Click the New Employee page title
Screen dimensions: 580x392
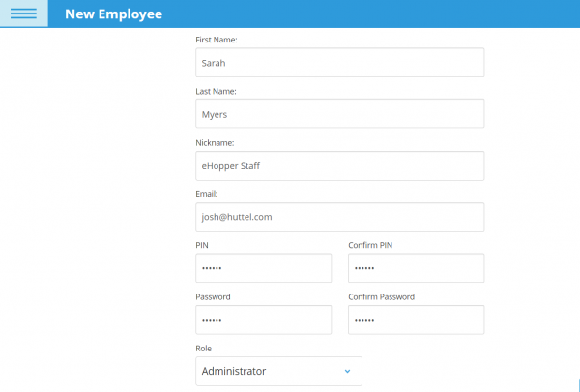[x=113, y=14]
